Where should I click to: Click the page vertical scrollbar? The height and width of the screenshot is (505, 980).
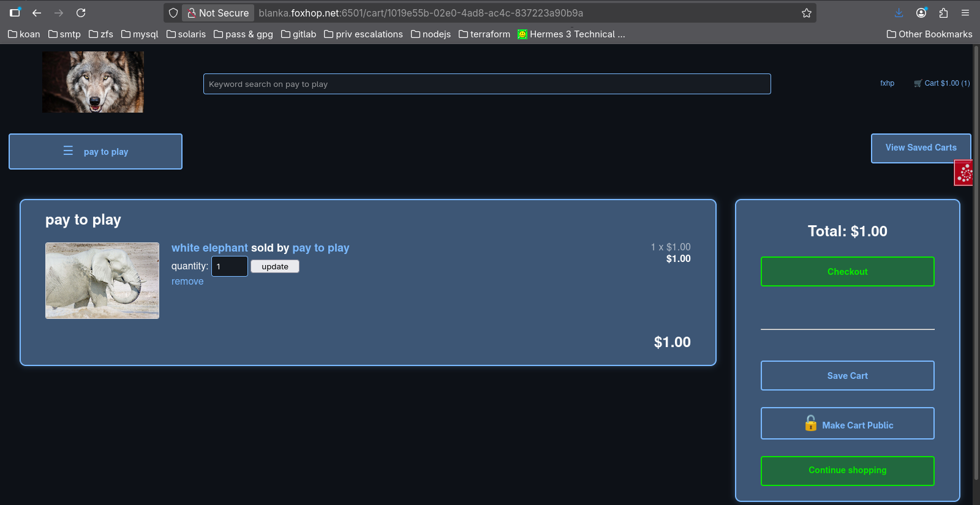[x=976, y=263]
